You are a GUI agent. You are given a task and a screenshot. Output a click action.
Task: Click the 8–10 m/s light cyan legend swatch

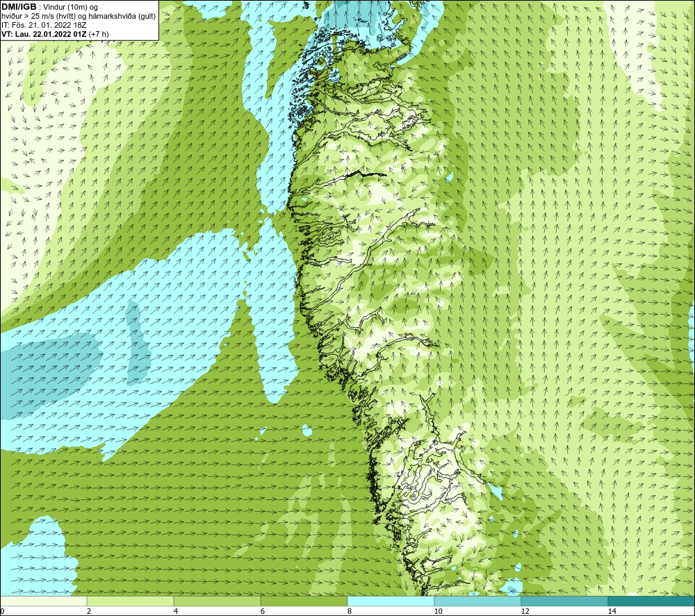coord(391,601)
